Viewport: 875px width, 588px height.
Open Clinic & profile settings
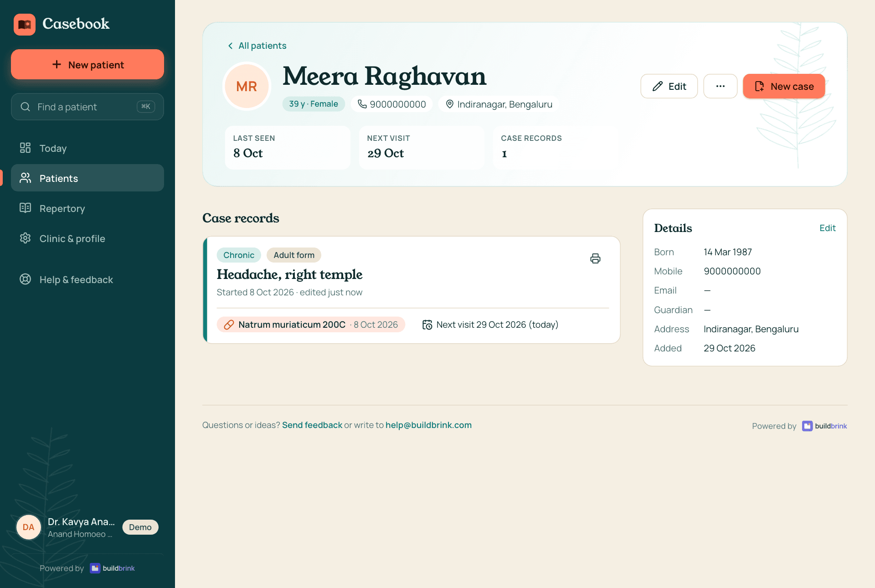(87, 238)
